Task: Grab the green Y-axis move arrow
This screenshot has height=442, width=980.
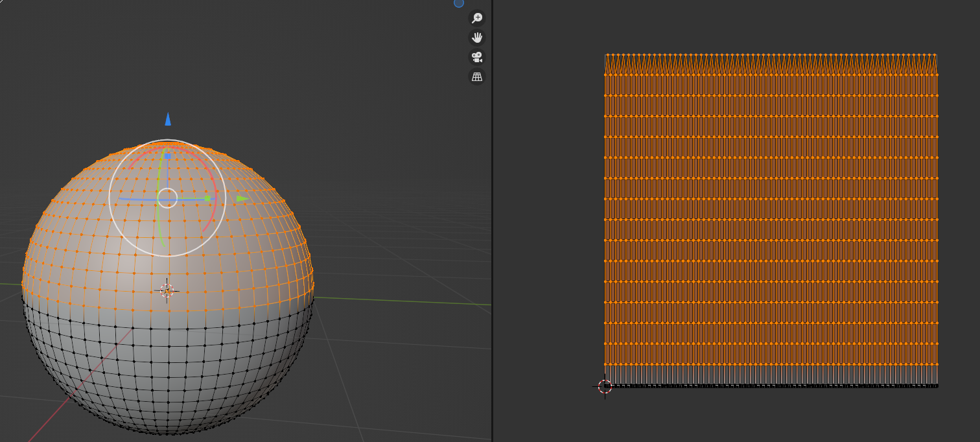Action: pos(242,198)
